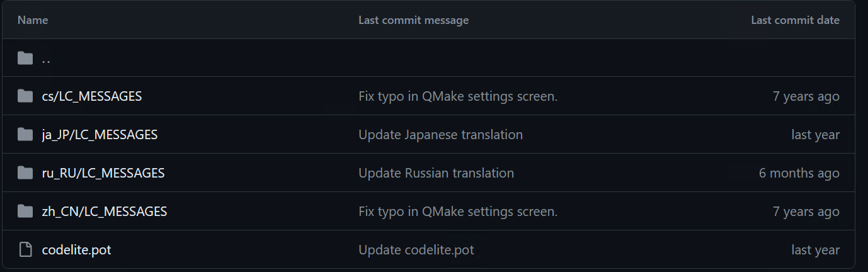Click the zh_CN/LC_MESSAGES folder icon

pyautogui.click(x=25, y=212)
